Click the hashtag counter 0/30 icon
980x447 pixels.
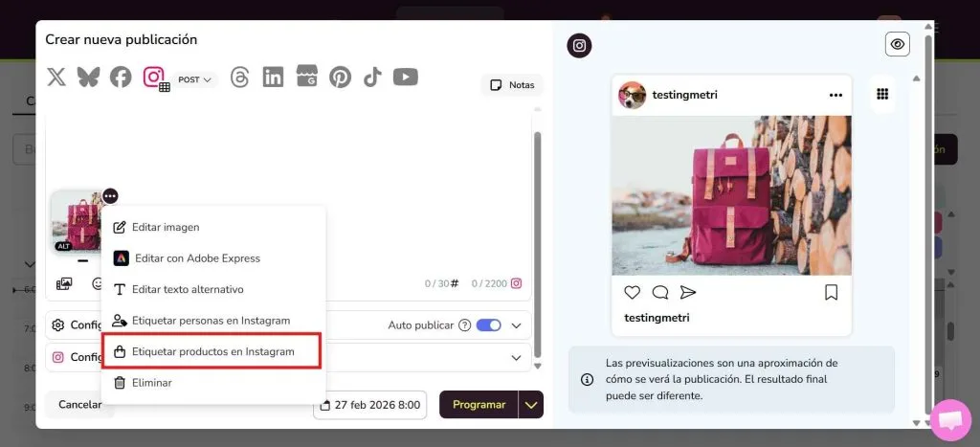455,284
